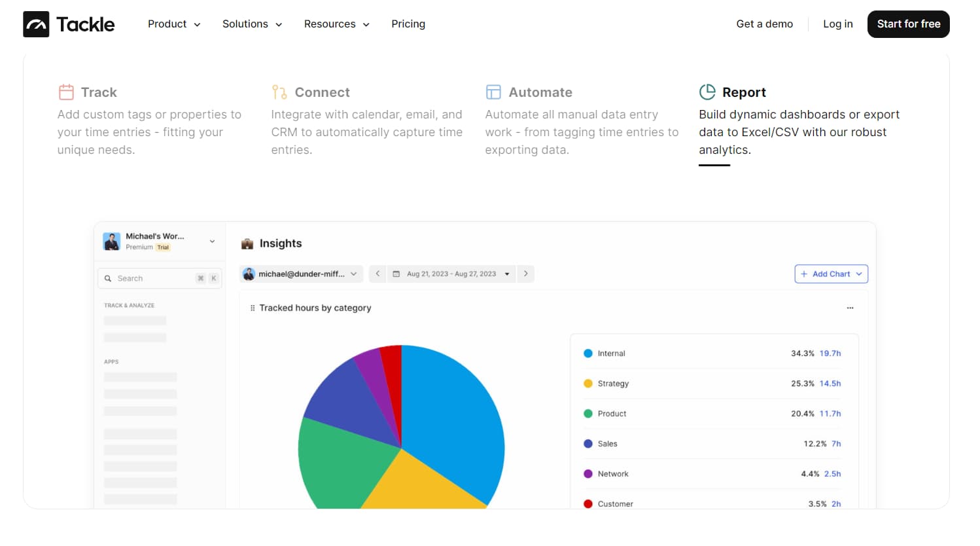Viewport: 980px width, 546px height.
Task: Click the Insights briefcase icon
Action: pos(247,243)
